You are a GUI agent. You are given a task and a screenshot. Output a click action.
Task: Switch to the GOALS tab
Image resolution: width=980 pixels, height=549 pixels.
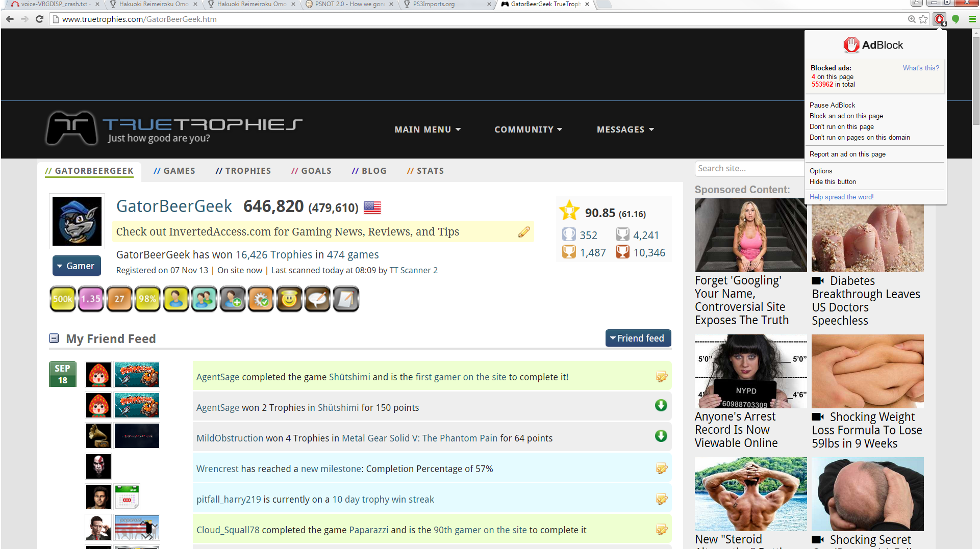311,171
